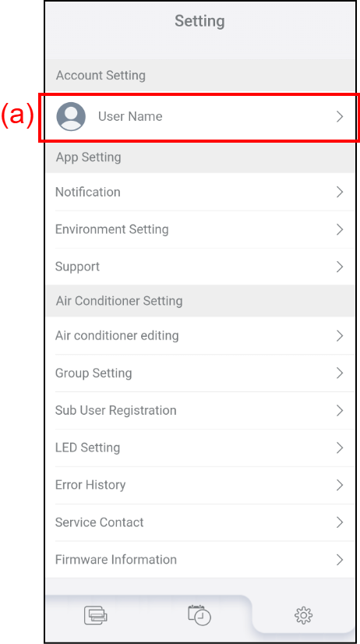Tap the arrow next to Environment Setting
The image size is (360, 644).
[340, 229]
